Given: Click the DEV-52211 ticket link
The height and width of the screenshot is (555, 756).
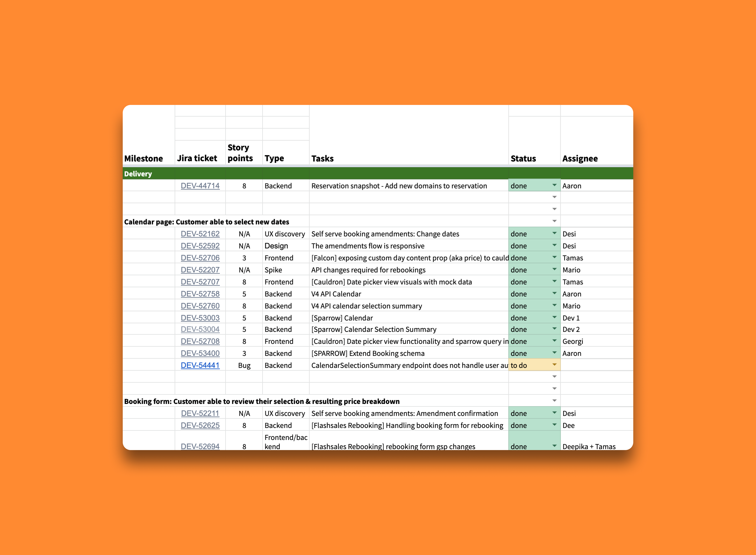Looking at the screenshot, I should 200,413.
